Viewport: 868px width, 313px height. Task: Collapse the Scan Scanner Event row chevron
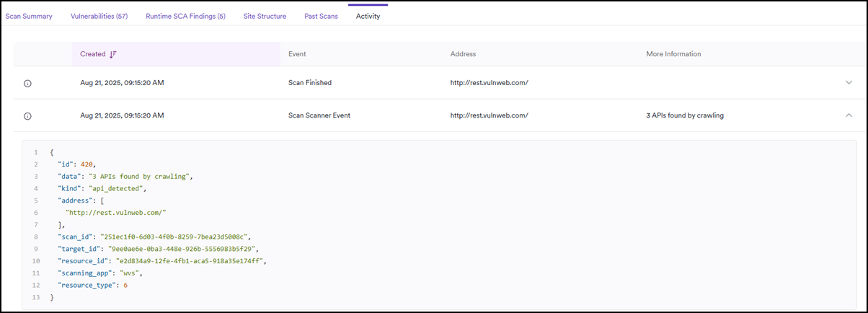pos(849,115)
